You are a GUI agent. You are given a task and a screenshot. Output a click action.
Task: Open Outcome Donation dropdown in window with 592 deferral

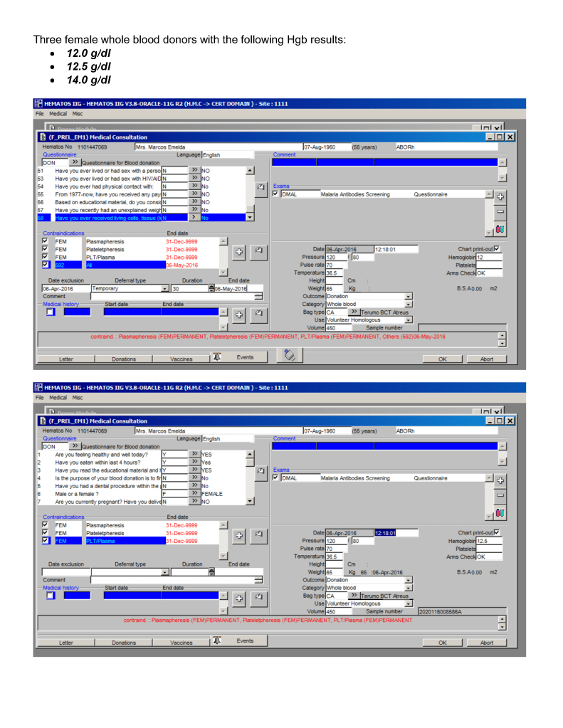point(408,296)
